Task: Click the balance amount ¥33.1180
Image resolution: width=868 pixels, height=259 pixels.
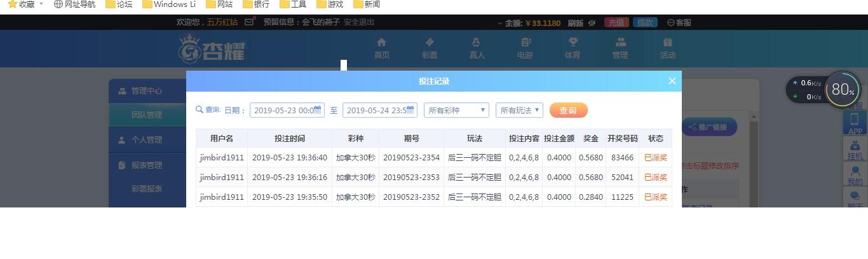Action: point(543,23)
